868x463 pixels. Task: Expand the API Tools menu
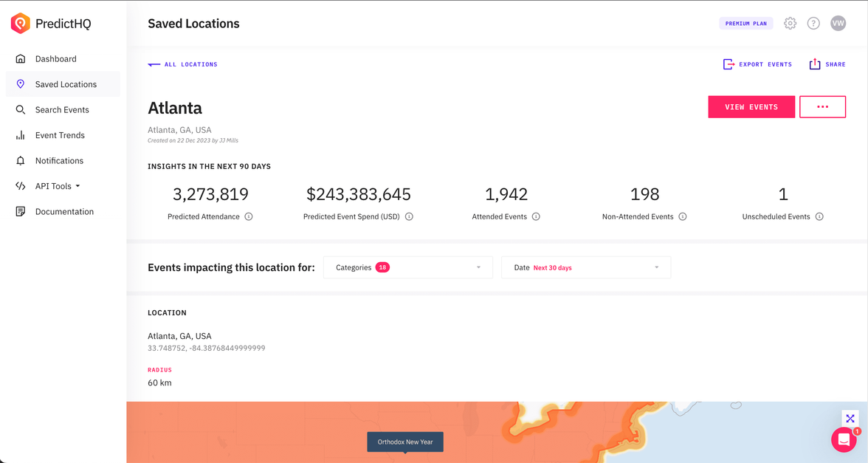(x=58, y=186)
